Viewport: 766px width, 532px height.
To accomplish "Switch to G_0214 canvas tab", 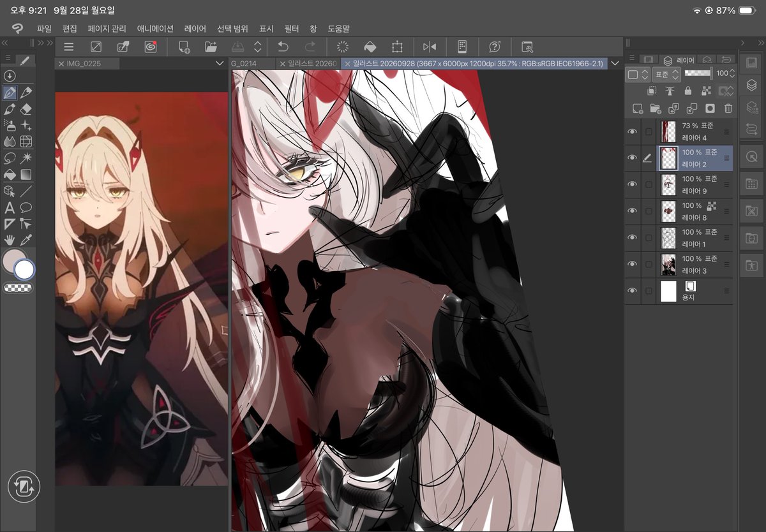I will click(x=252, y=64).
